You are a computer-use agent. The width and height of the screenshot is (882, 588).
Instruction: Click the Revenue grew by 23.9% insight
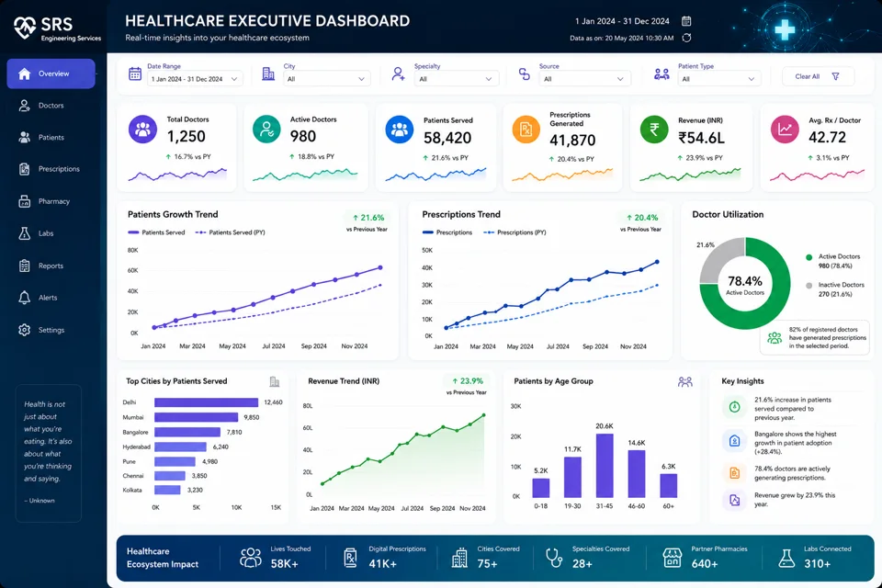(x=794, y=500)
